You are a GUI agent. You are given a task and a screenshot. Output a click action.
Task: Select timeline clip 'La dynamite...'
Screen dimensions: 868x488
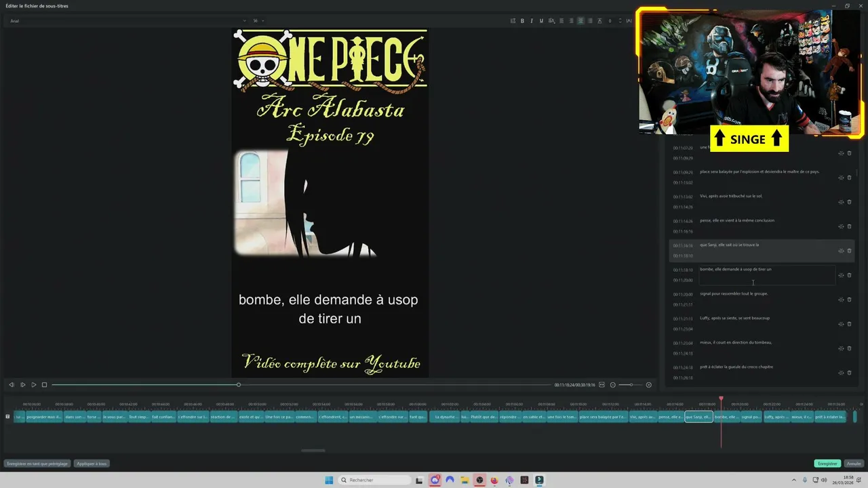[x=444, y=417]
